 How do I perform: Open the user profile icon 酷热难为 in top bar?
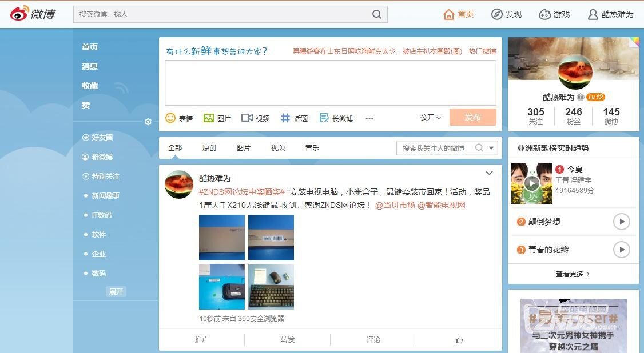click(x=593, y=15)
